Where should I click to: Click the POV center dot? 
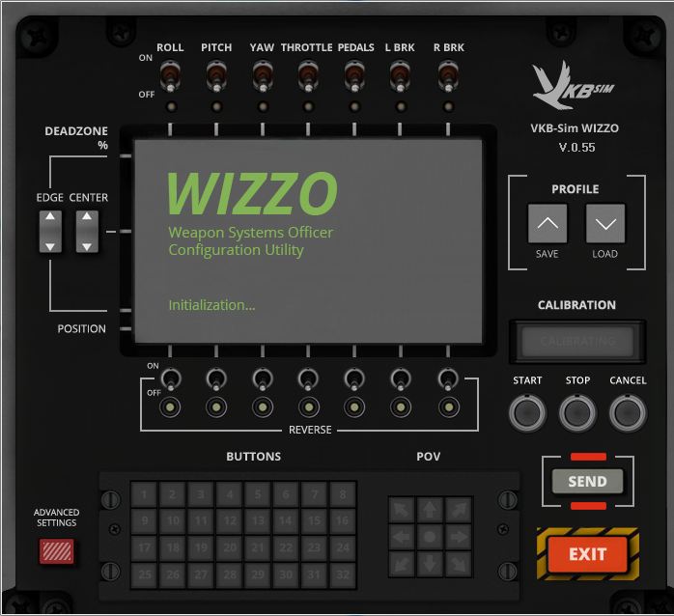430,537
